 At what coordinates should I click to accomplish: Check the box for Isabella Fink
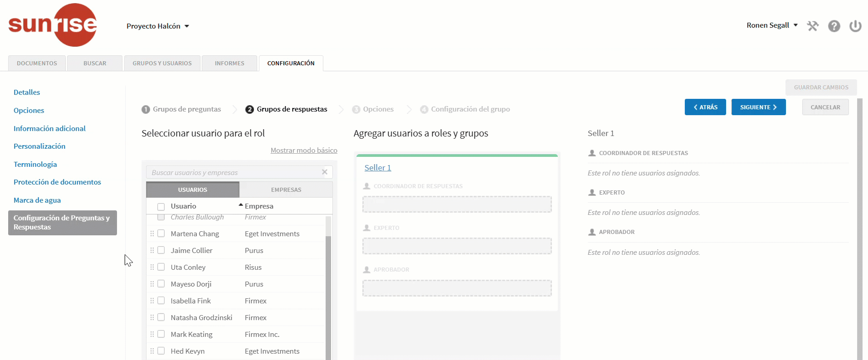(x=161, y=301)
